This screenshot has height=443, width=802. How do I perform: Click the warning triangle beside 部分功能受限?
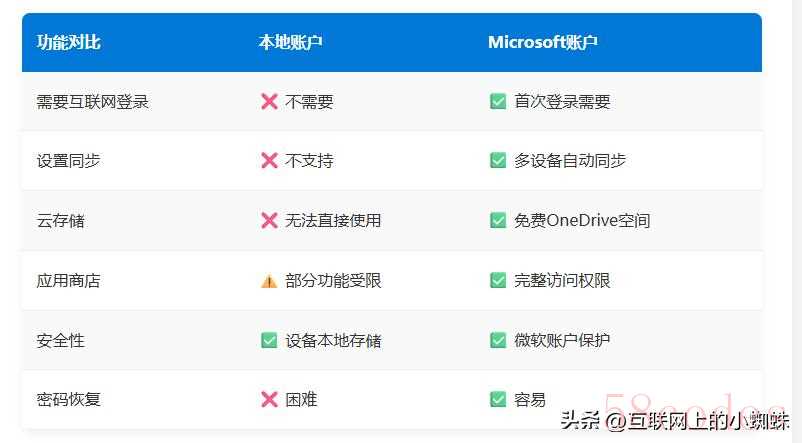click(269, 281)
